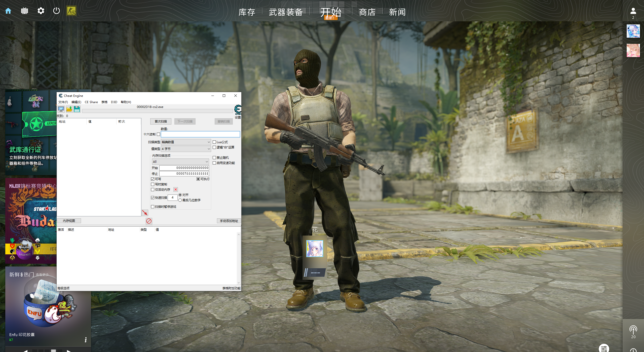Select 最后几位数字 radio button
Image resolution: width=644 pixels, height=352 pixels.
point(180,200)
